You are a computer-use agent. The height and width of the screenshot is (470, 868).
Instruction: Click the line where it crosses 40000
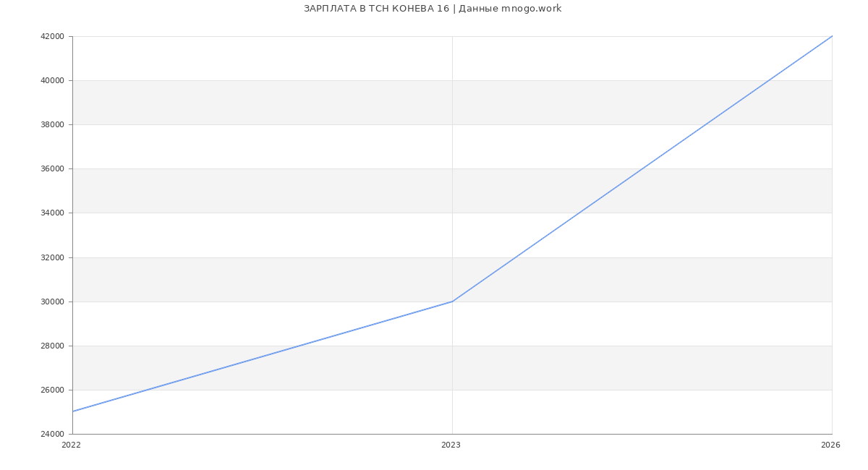click(x=769, y=80)
